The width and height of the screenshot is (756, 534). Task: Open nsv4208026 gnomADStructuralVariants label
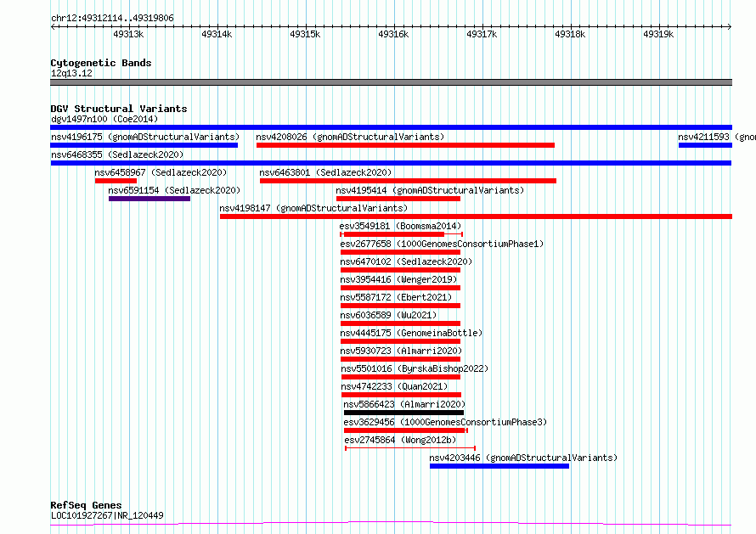[x=350, y=137]
